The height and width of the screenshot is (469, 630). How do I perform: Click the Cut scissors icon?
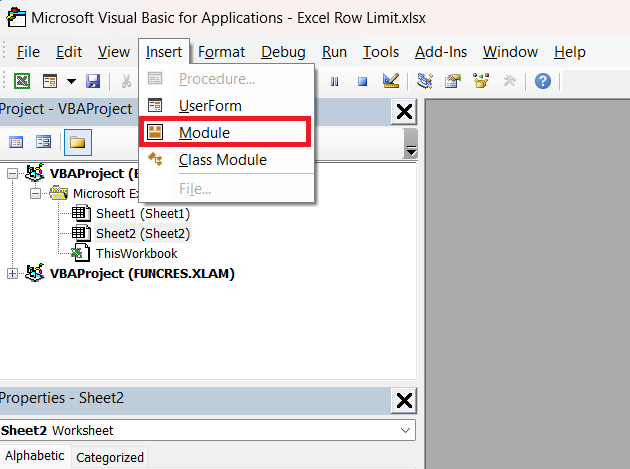coord(126,81)
